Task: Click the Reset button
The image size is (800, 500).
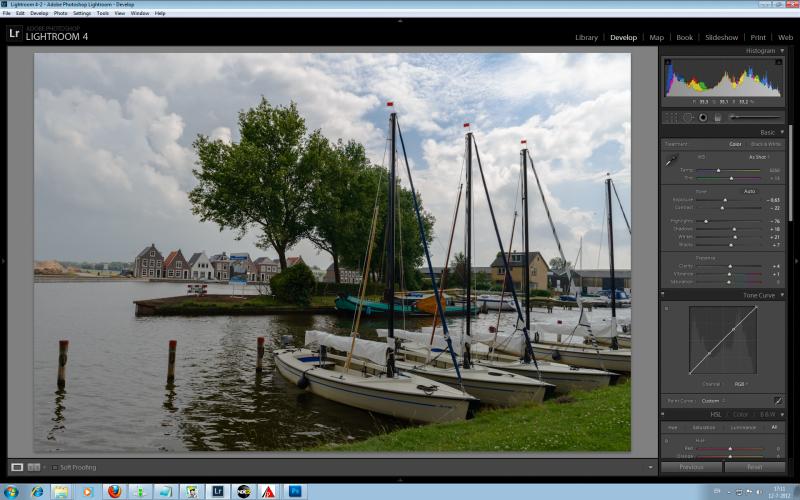Action: (x=755, y=467)
